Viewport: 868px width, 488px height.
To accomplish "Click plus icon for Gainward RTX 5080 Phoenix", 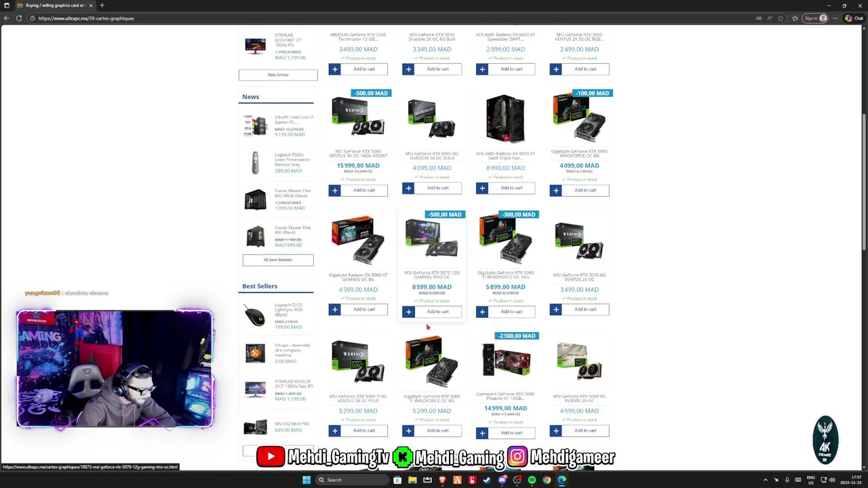I will [482, 433].
